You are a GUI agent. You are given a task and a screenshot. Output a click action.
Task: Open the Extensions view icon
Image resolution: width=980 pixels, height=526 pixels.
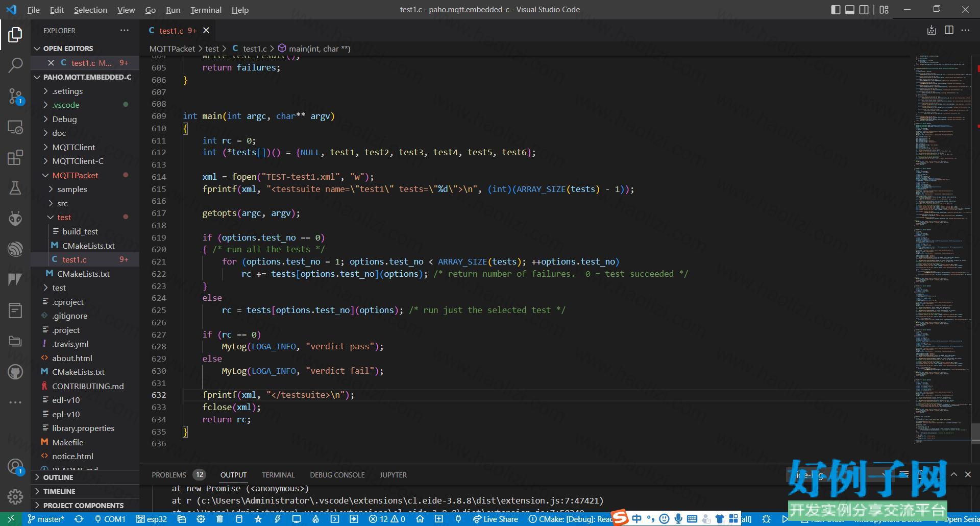[x=15, y=157]
